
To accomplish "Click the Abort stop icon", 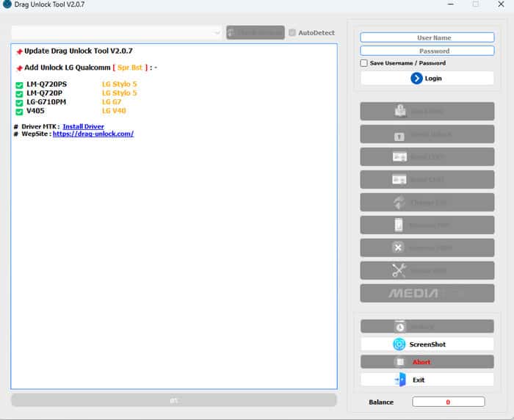I will click(x=400, y=362).
